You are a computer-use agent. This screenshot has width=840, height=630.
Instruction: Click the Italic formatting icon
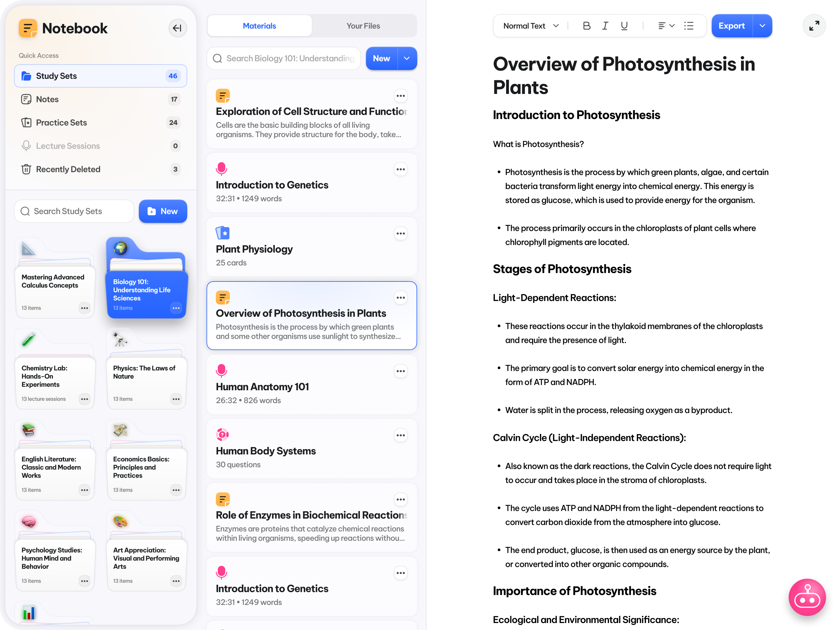[605, 26]
